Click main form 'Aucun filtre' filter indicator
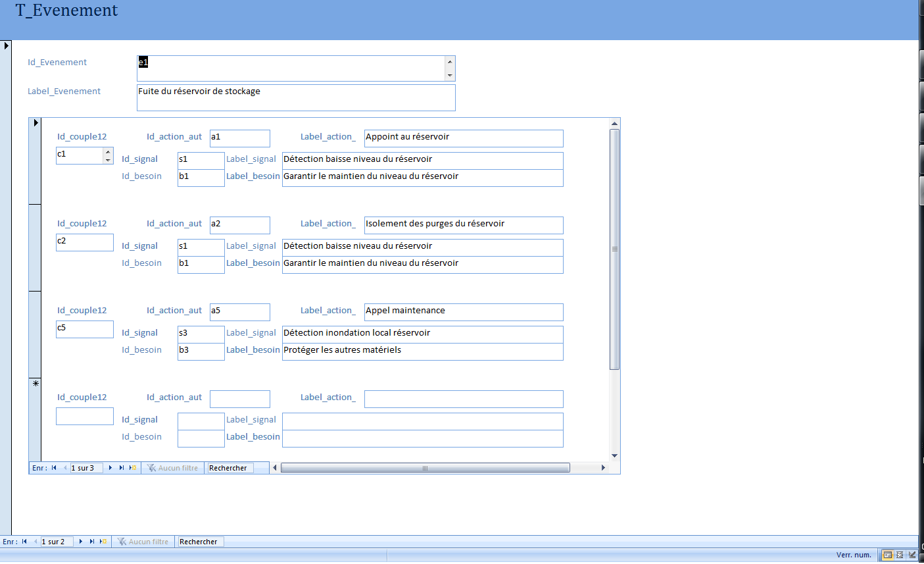 coord(143,542)
